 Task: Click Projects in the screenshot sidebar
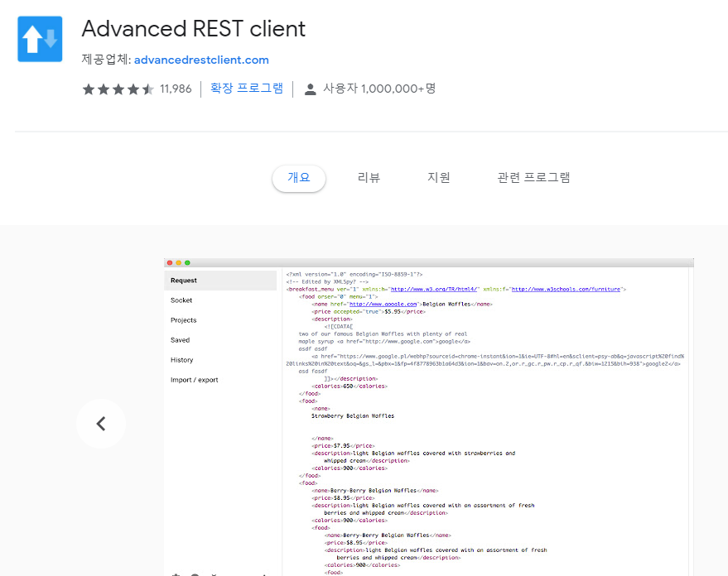[183, 320]
